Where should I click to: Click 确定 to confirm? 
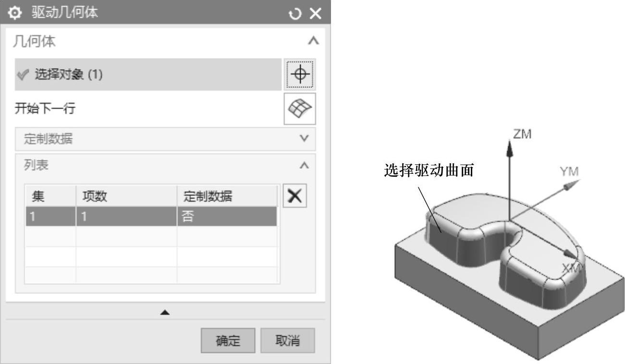coord(229,340)
